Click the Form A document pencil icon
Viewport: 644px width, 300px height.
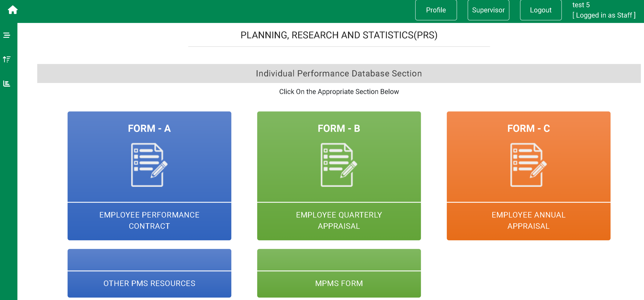pyautogui.click(x=149, y=165)
